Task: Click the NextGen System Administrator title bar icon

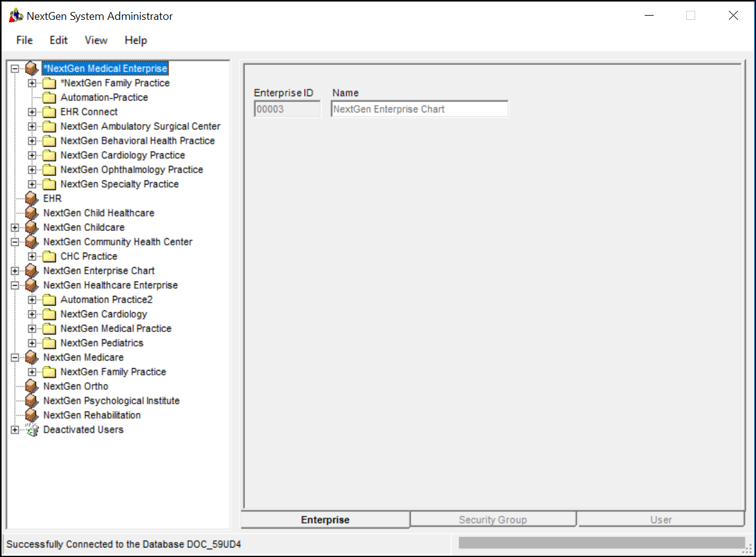Action: tap(16, 16)
